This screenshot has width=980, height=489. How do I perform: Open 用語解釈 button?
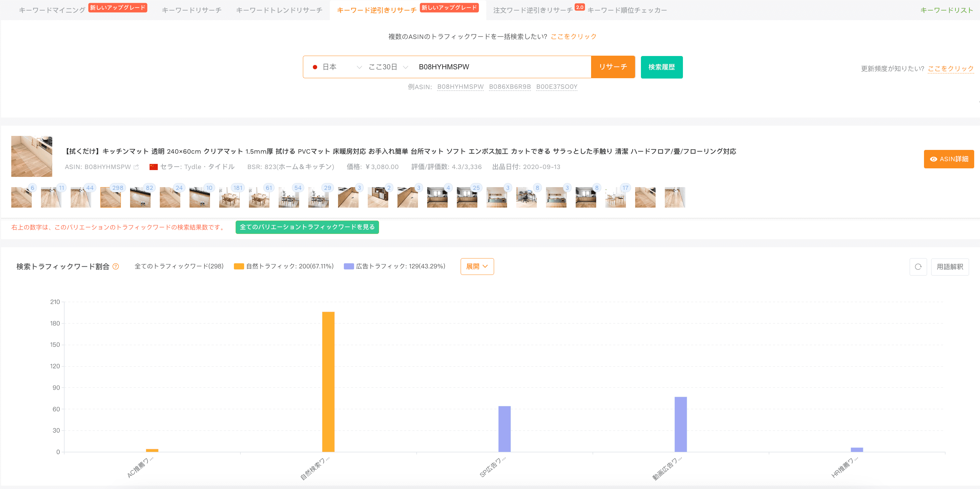tap(950, 267)
